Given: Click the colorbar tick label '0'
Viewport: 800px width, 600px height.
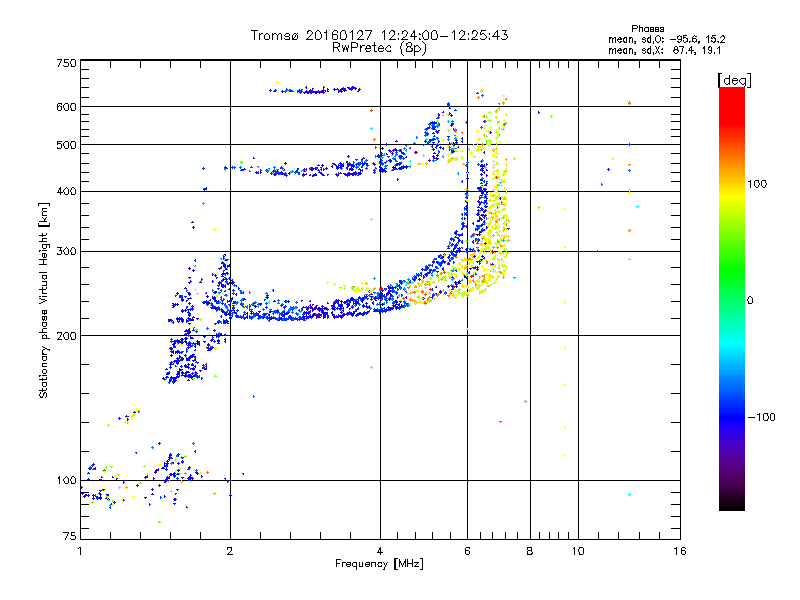Looking at the screenshot, I should pyautogui.click(x=750, y=301).
